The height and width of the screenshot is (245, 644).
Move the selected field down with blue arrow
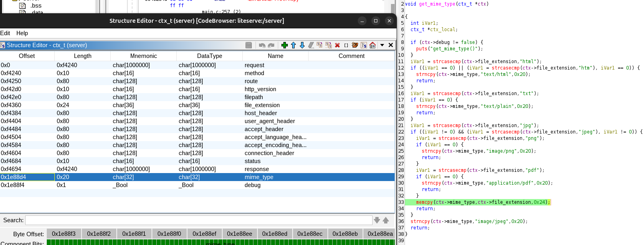[302, 45]
